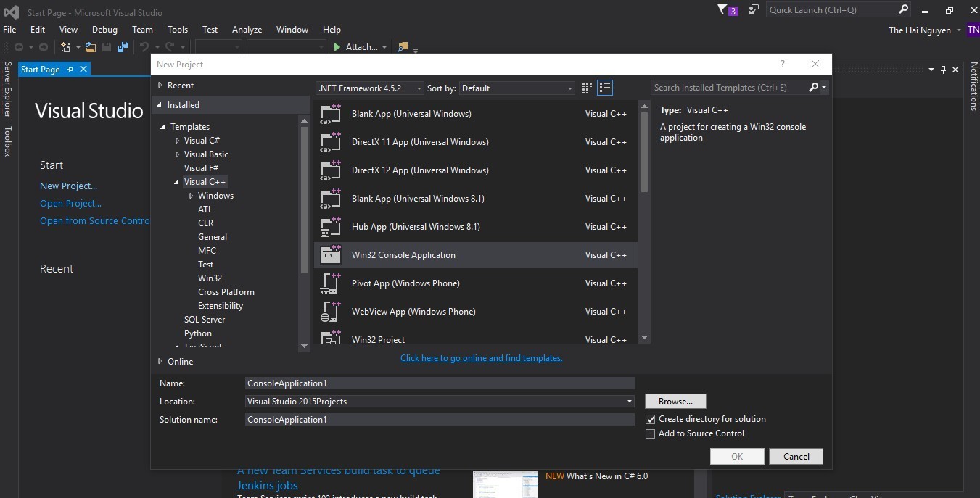Collapse the Installed section
Viewport: 980px width, 498px height.
(x=160, y=105)
